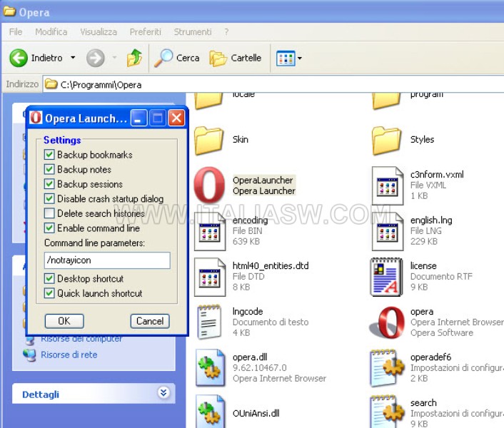This screenshot has width=504, height=428.
Task: Open the ? help menu
Action: point(226,32)
